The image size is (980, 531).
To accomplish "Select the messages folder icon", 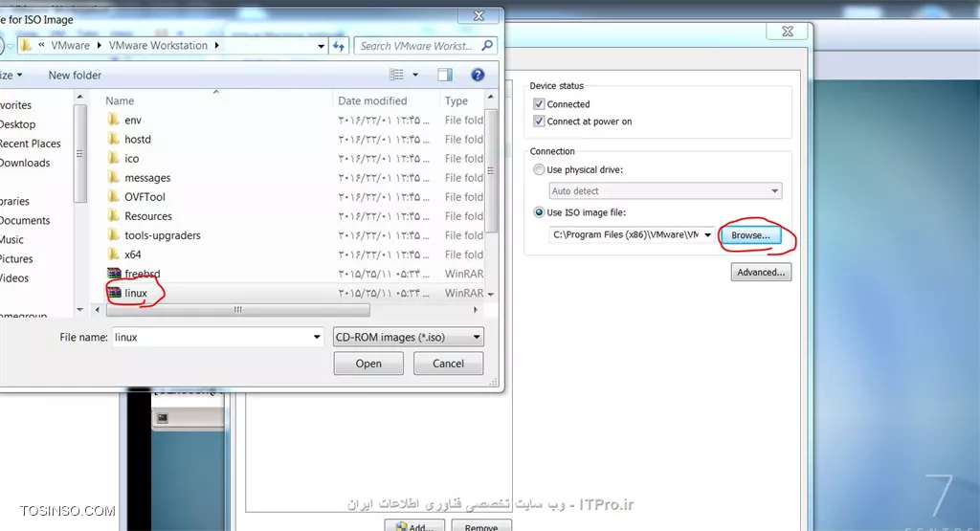I will tap(113, 177).
